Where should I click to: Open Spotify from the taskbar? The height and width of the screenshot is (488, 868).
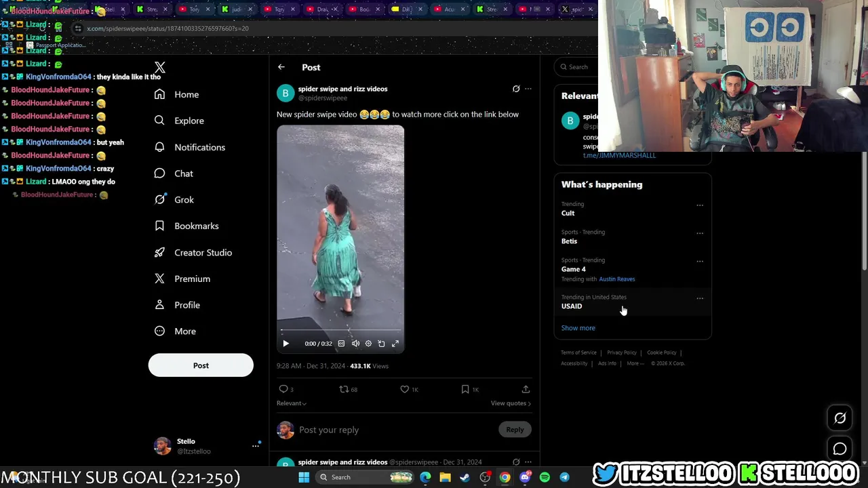545,477
